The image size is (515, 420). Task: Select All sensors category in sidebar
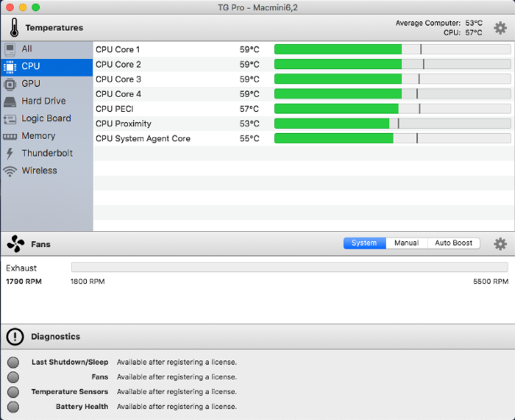coord(26,49)
